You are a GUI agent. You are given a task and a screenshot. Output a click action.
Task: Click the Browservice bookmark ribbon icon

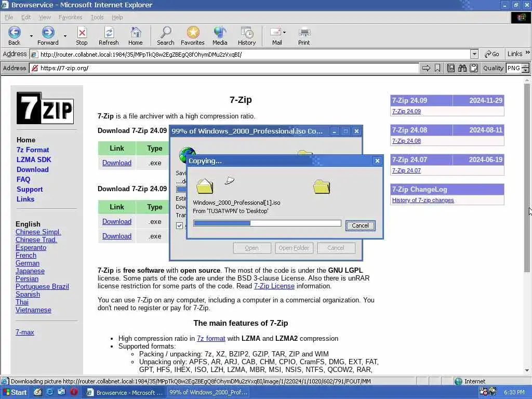pos(437,68)
